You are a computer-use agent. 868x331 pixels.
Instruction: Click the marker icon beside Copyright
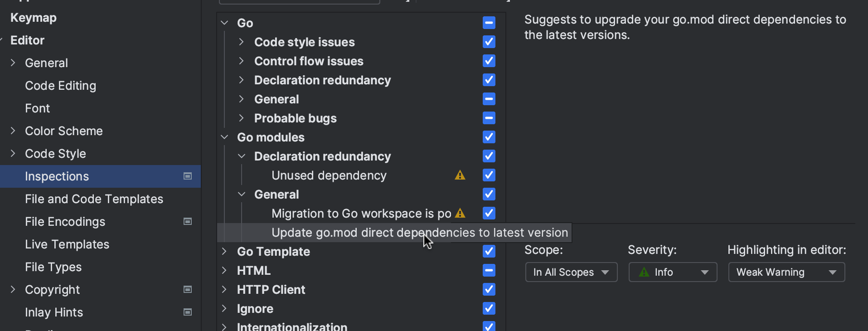(x=188, y=290)
